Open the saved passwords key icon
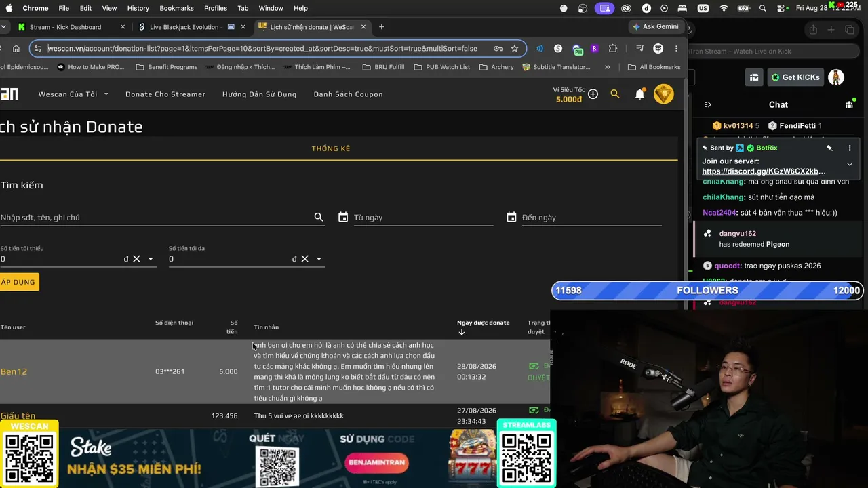Screen dimensions: 868x488 [x=498, y=49]
